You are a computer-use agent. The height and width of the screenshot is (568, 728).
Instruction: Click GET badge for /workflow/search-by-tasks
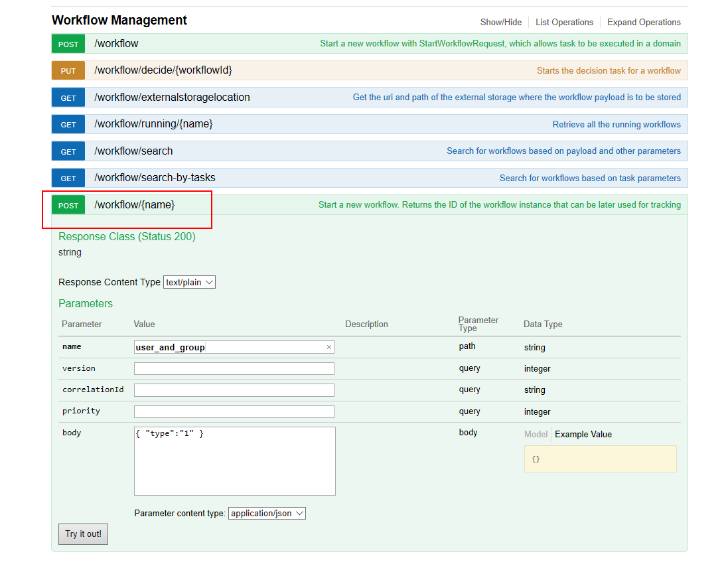point(68,178)
